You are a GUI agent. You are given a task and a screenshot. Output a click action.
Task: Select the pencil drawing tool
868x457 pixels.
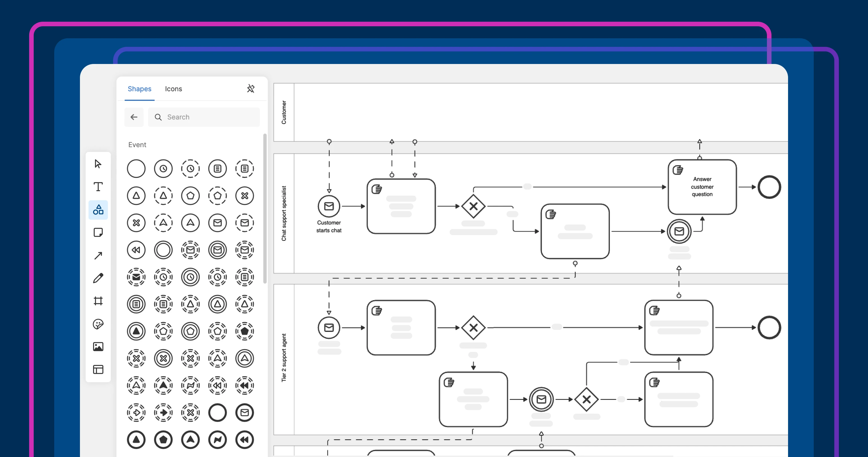[98, 278]
